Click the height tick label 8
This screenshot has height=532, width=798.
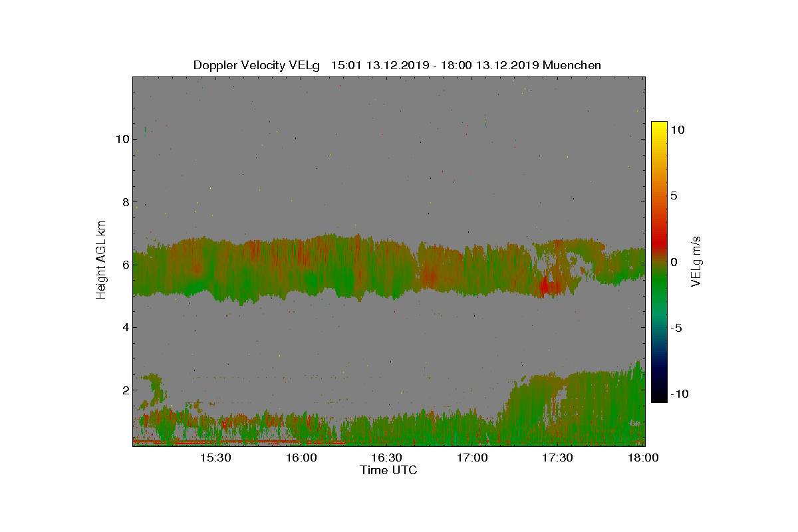[125, 201]
